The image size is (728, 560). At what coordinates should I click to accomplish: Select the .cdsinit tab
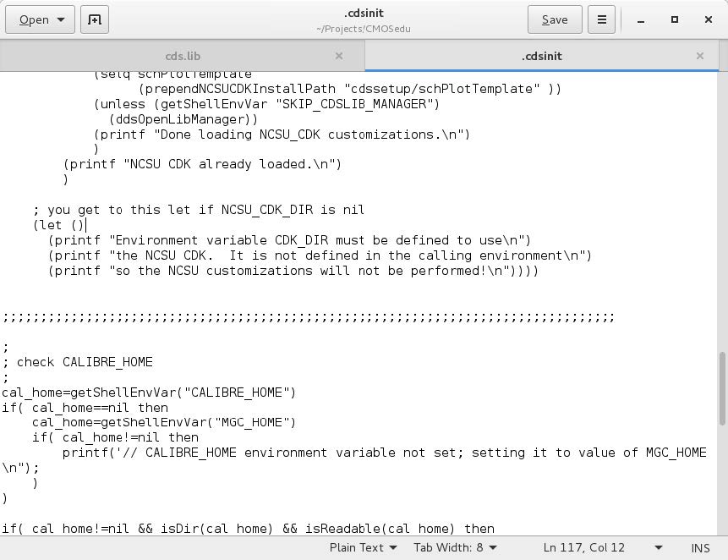coord(541,56)
